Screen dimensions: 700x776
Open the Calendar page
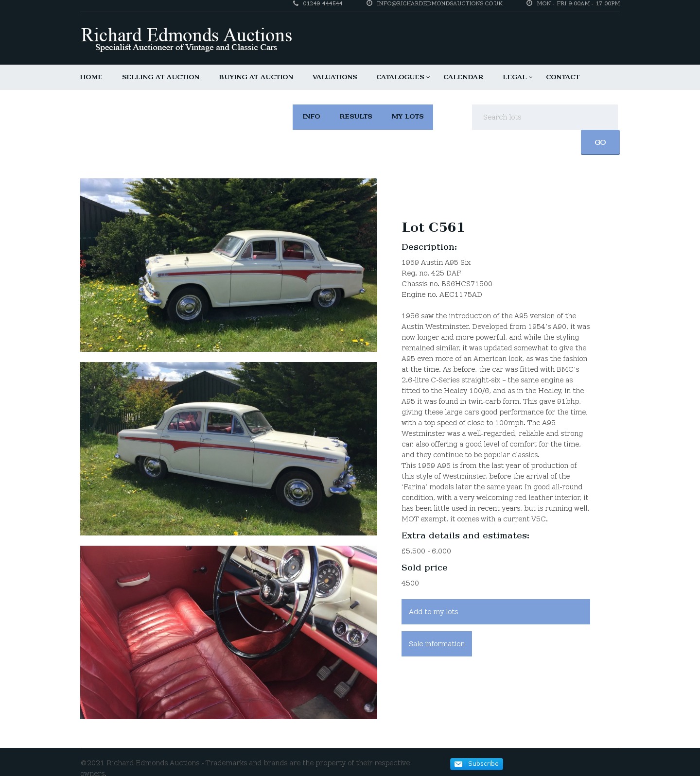point(463,77)
